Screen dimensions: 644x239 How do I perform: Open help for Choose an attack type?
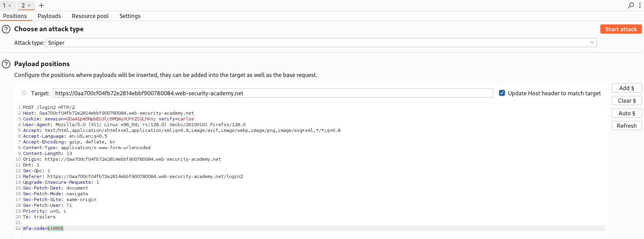(x=6, y=29)
